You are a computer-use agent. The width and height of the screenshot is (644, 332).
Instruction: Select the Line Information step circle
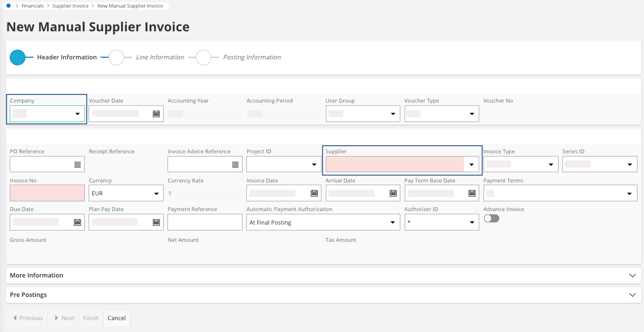click(x=116, y=57)
